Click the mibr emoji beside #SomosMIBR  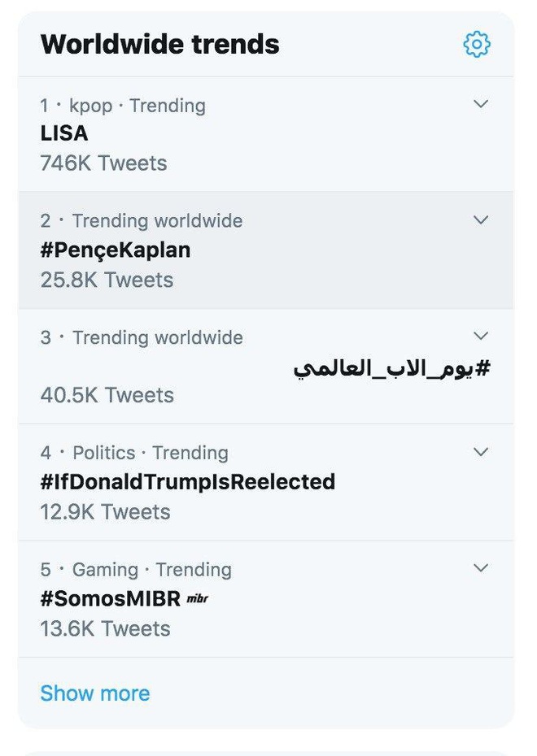[x=198, y=599]
